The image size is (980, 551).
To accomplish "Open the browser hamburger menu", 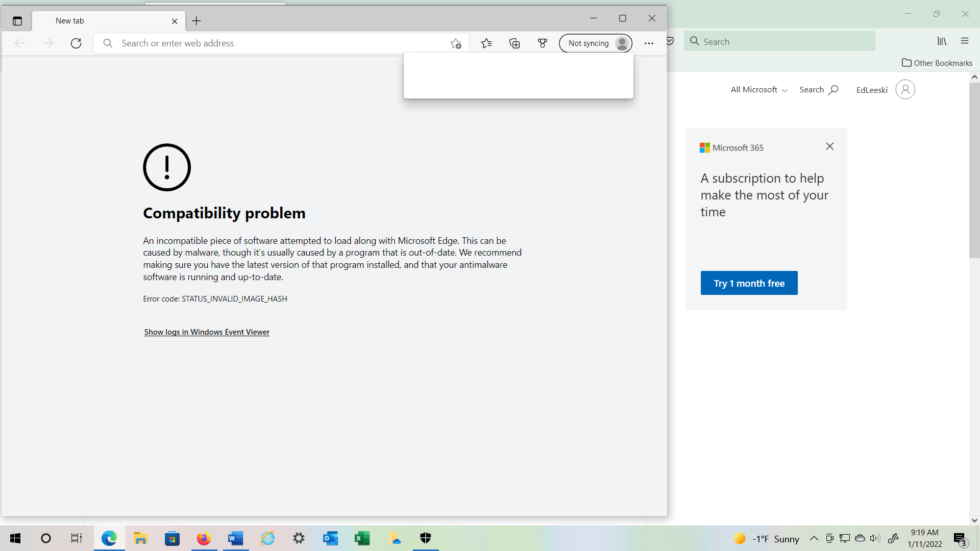I will pyautogui.click(x=965, y=41).
